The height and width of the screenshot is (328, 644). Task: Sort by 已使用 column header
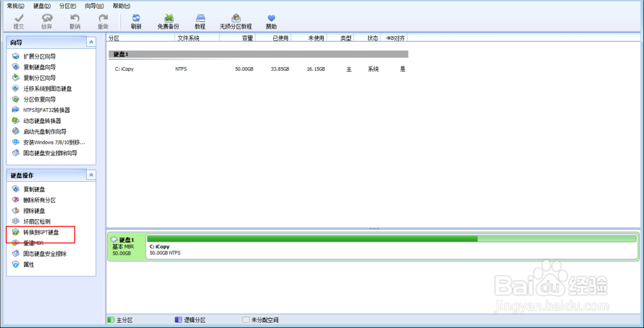coord(272,38)
